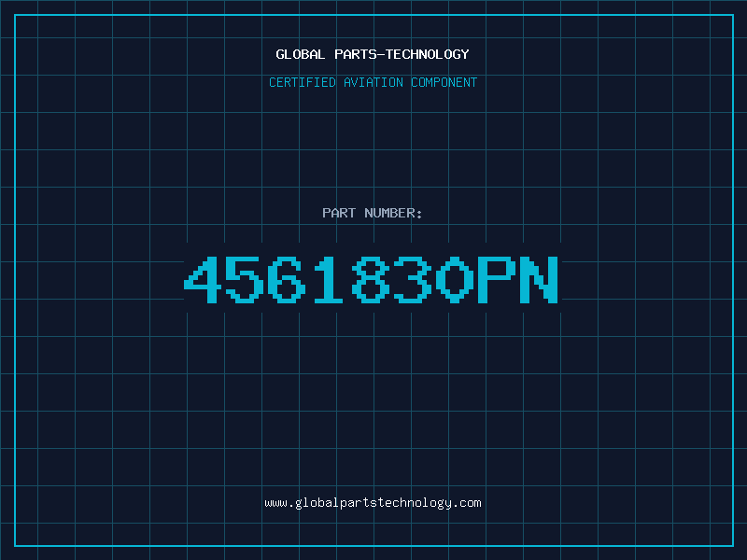The image size is (747, 560).
Task: Click the GLOBAL PARTS-TECHNOLOGY heading
Action: point(373,54)
